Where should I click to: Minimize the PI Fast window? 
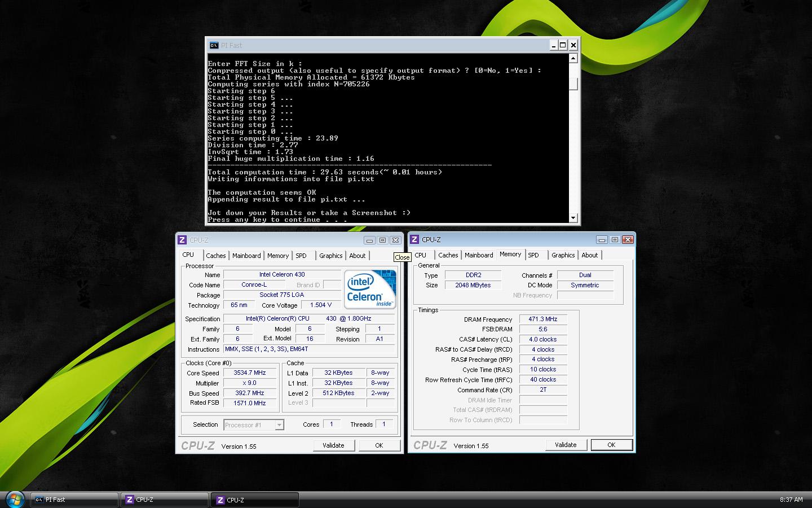554,45
